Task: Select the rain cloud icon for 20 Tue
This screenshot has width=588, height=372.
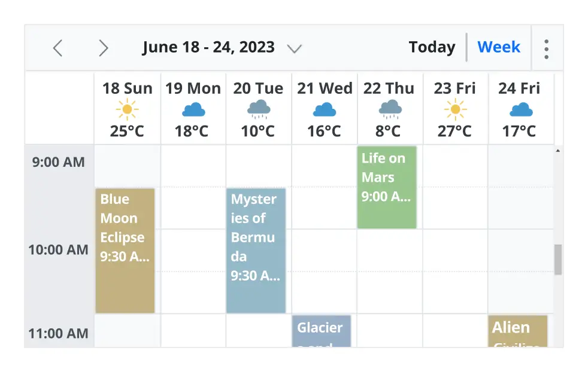Action: point(258,110)
